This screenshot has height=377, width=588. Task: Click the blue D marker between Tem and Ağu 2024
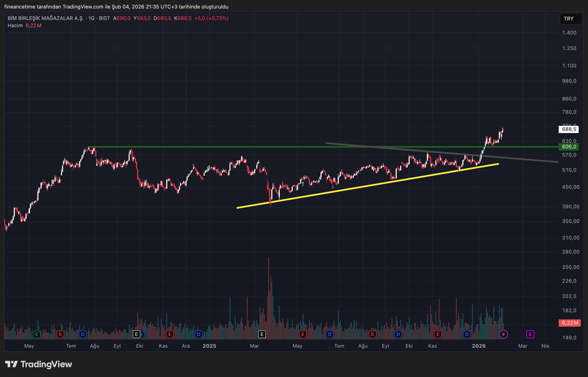83,334
